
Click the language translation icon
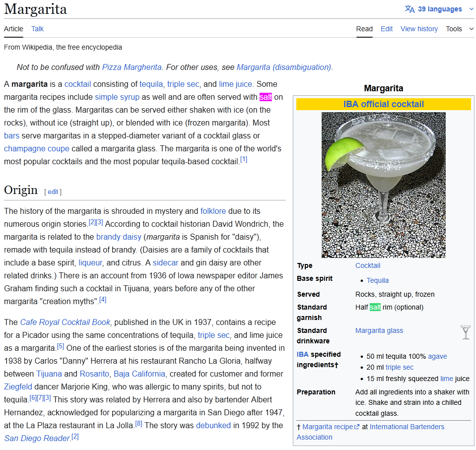click(x=409, y=9)
